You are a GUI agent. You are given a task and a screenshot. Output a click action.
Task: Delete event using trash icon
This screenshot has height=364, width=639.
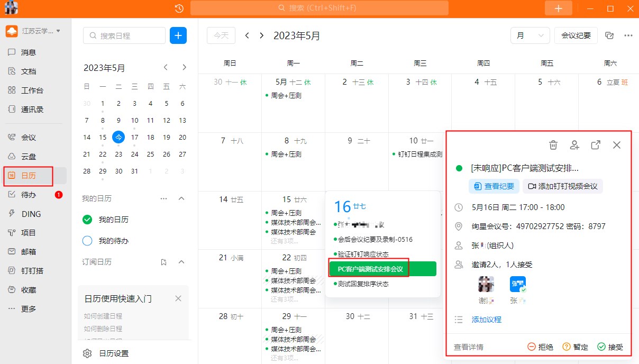(553, 145)
